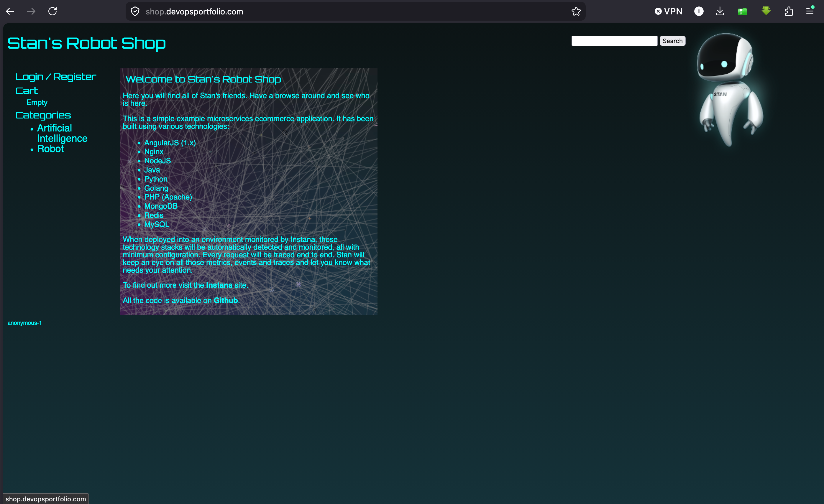
Task: Open the browser hamburger menu
Action: point(810,11)
